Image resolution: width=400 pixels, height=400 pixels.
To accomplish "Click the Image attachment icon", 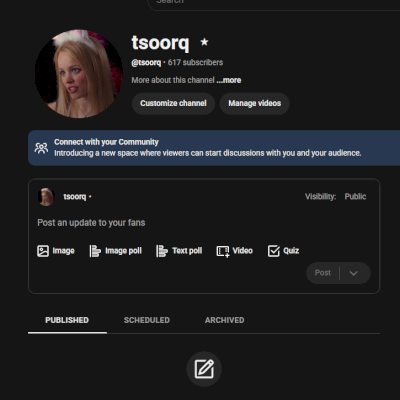I will pyautogui.click(x=43, y=251).
